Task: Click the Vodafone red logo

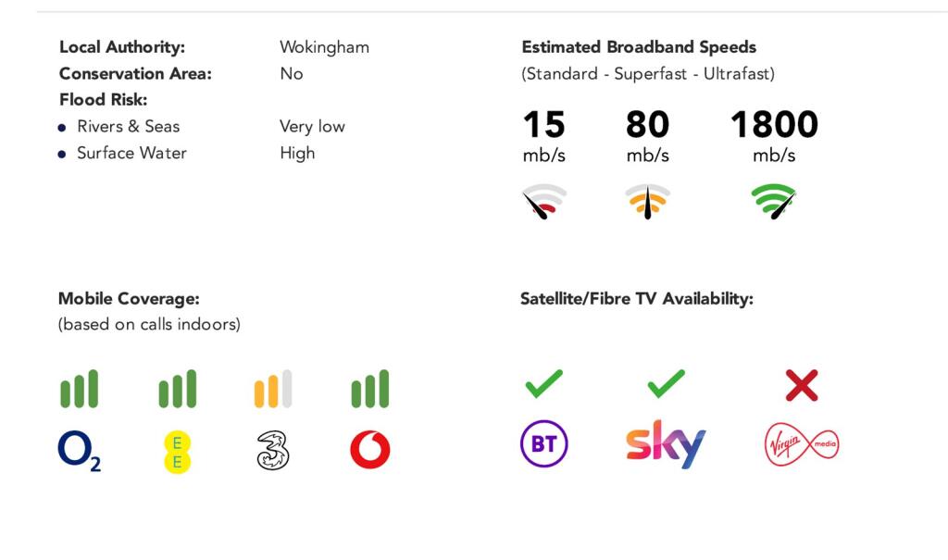Action: (370, 450)
